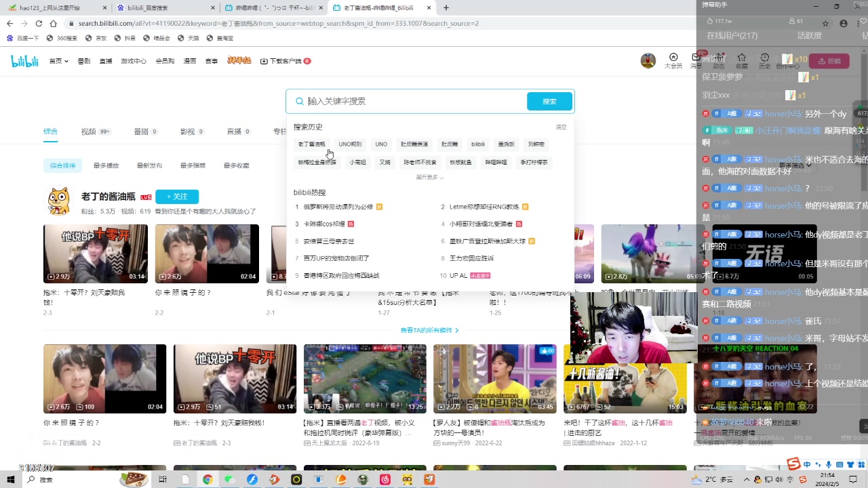Click the Sogou input method S icon
The width and height of the screenshot is (868, 488).
(x=793, y=464)
